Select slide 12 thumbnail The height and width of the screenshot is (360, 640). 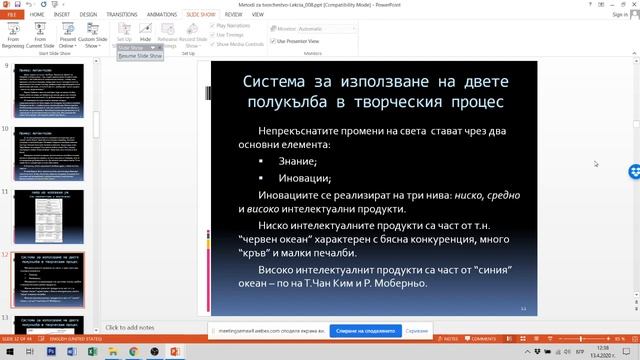pyautogui.click(x=48, y=280)
